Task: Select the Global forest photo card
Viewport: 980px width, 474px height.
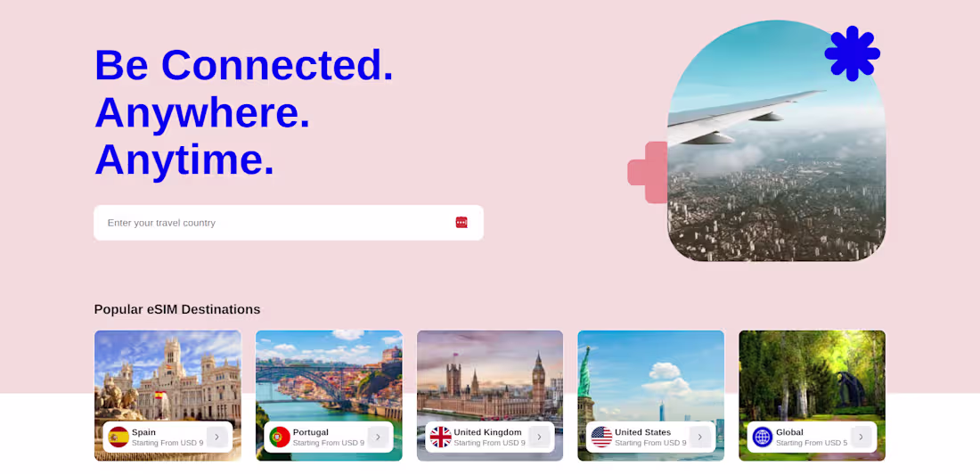Action: [812, 375]
